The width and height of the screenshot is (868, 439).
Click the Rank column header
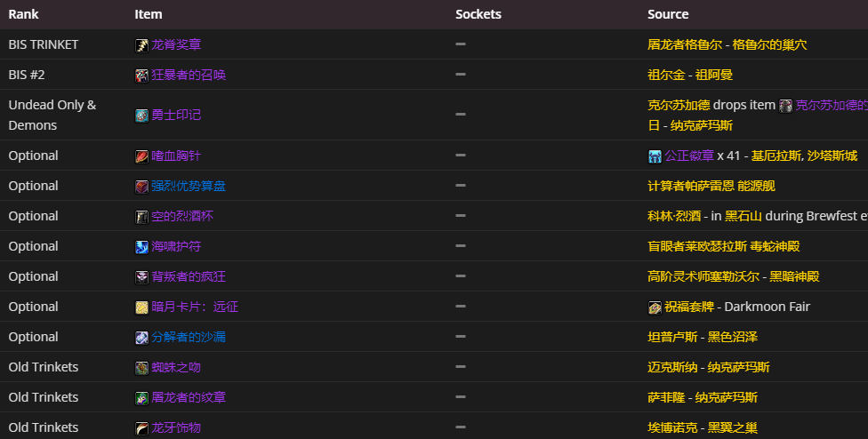23,14
